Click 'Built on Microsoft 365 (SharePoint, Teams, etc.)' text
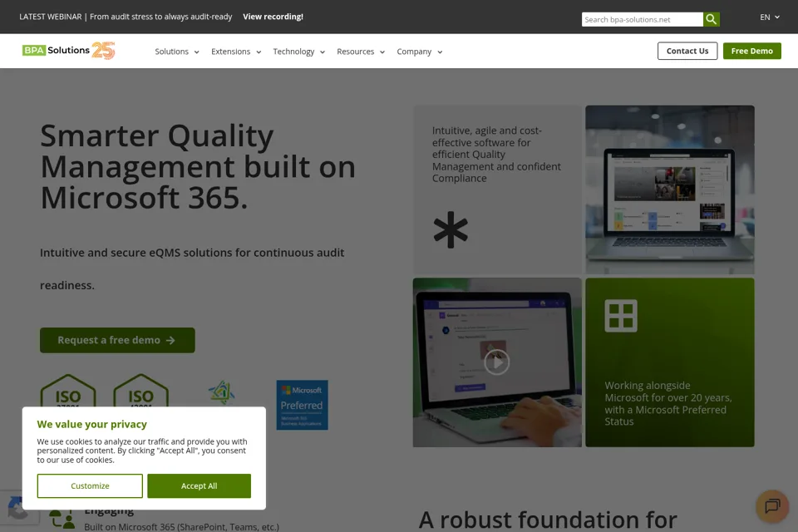 182,527
